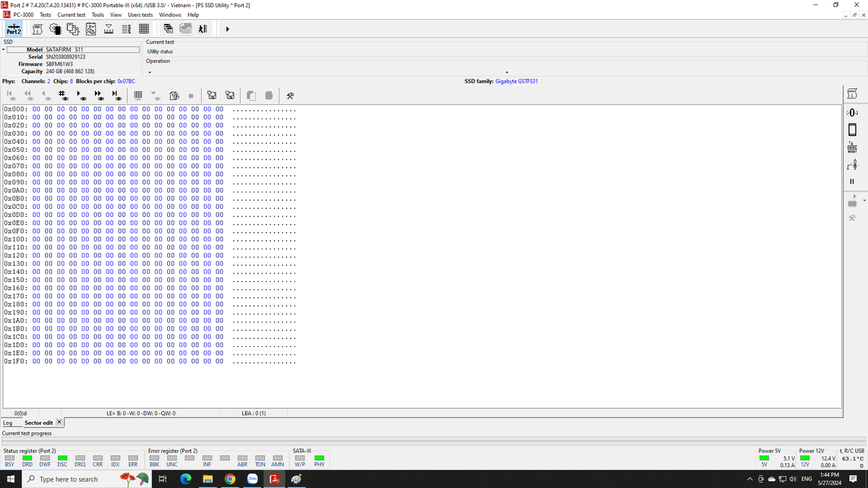This screenshot has height=488, width=868.
Task: Open Zalo from taskbar
Action: 252,479
